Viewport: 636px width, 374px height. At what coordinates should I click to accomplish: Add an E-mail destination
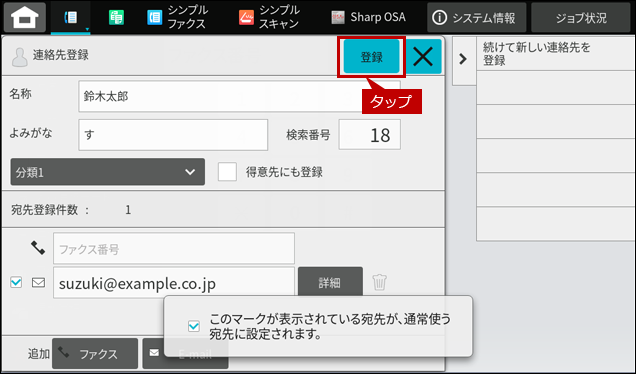coord(185,354)
